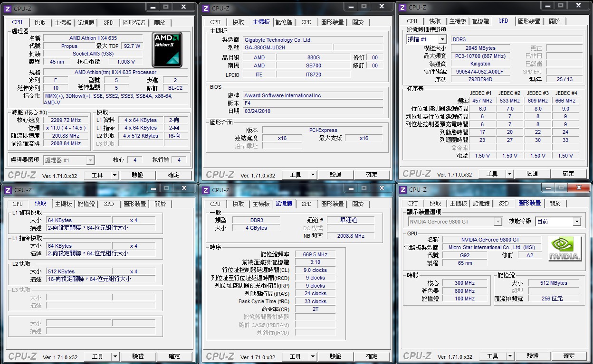Viewport: 593px width, 364px height.
Task: Open the NVIDIA GeForce 9800 GT display device dropdown
Action: (455, 222)
